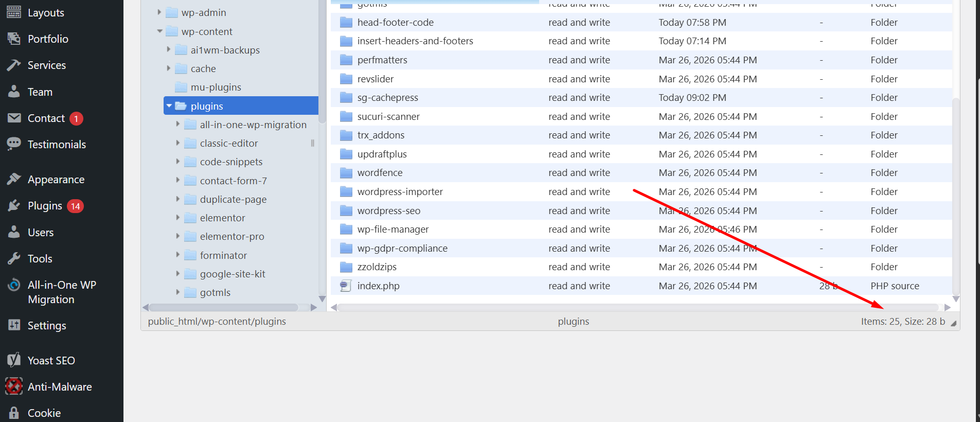Select the gotmls folder in tree
980x422 pixels.
coord(215,292)
